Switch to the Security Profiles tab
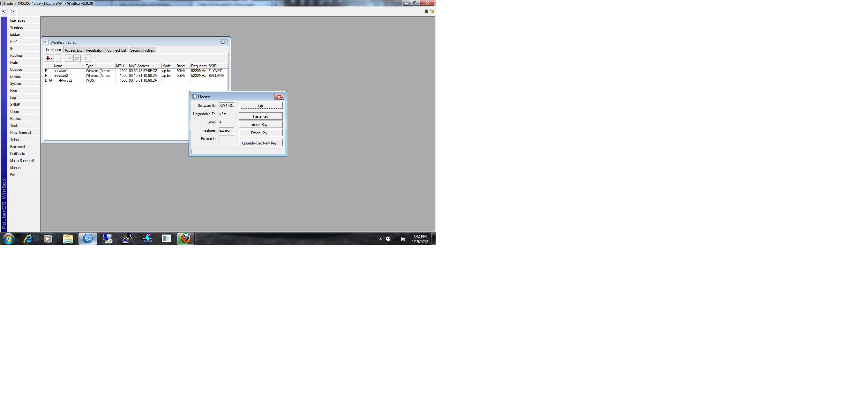Viewport: 868px width, 398px height. [142, 50]
